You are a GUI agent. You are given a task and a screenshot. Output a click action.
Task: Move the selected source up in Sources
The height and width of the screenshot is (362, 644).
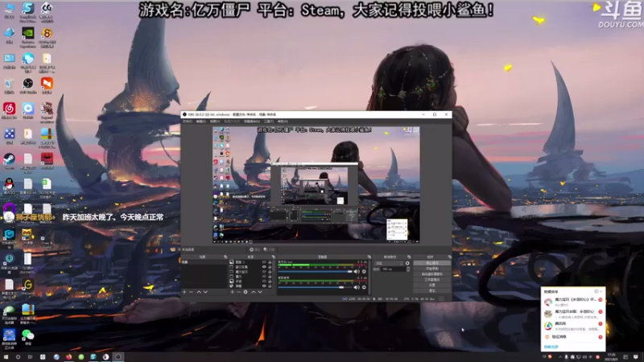(x=254, y=292)
